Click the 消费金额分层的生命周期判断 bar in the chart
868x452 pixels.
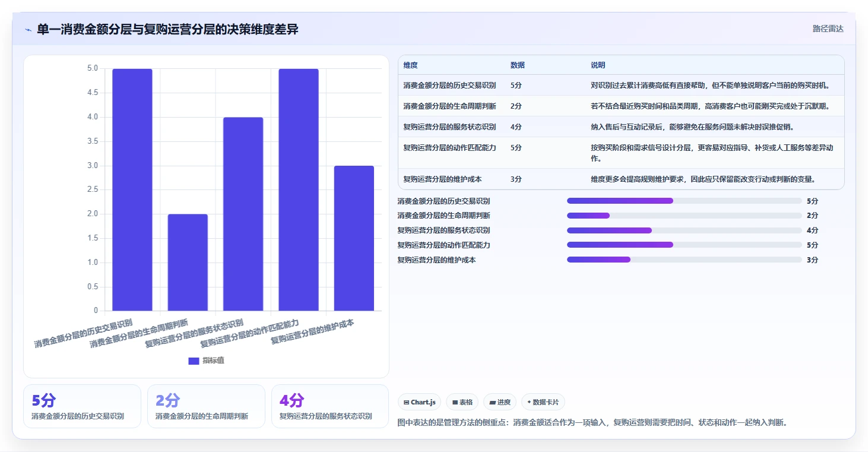click(188, 262)
